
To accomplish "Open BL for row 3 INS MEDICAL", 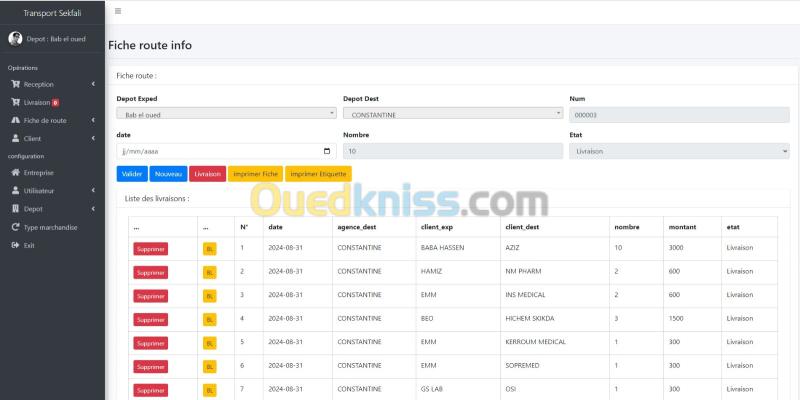I will (x=210, y=296).
